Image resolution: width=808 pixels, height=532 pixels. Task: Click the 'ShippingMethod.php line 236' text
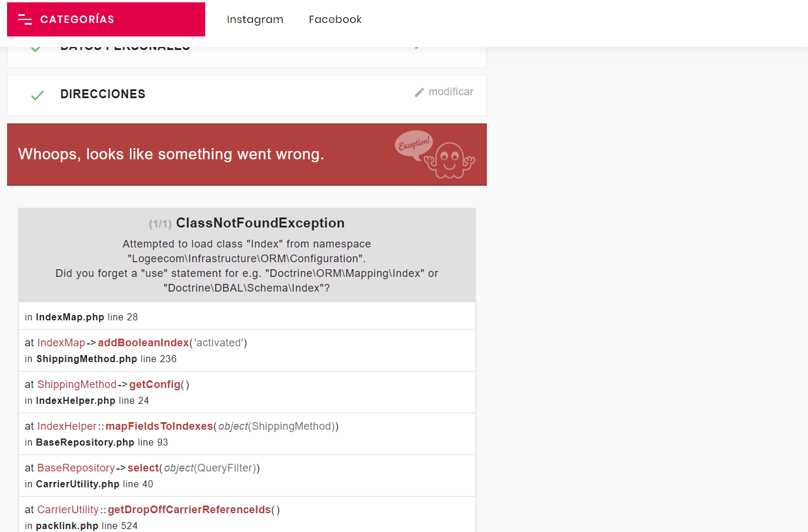[106, 359]
